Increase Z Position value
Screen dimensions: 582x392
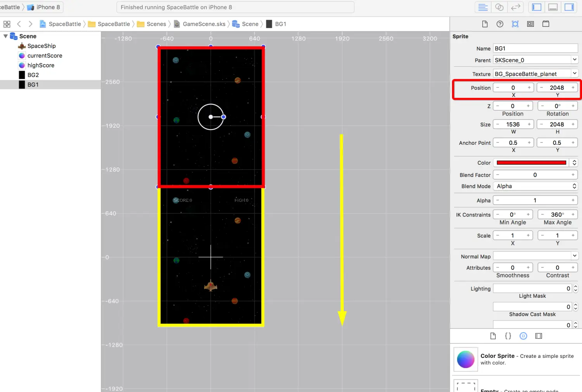click(x=528, y=106)
